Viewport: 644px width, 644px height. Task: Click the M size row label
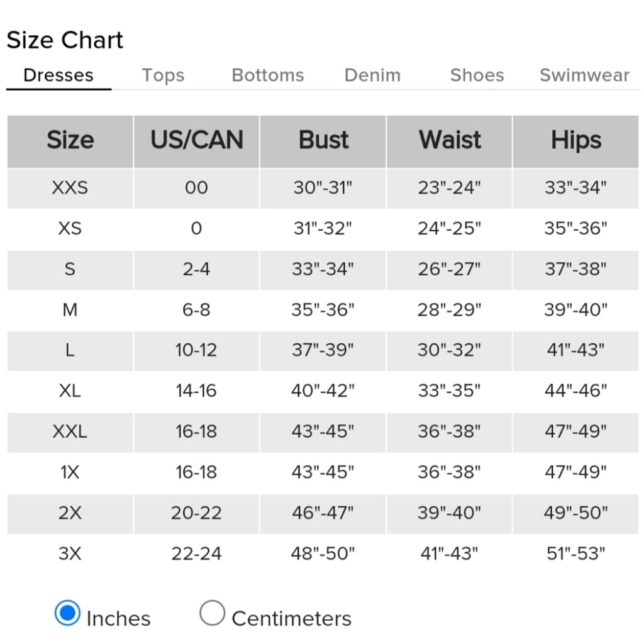click(x=70, y=309)
